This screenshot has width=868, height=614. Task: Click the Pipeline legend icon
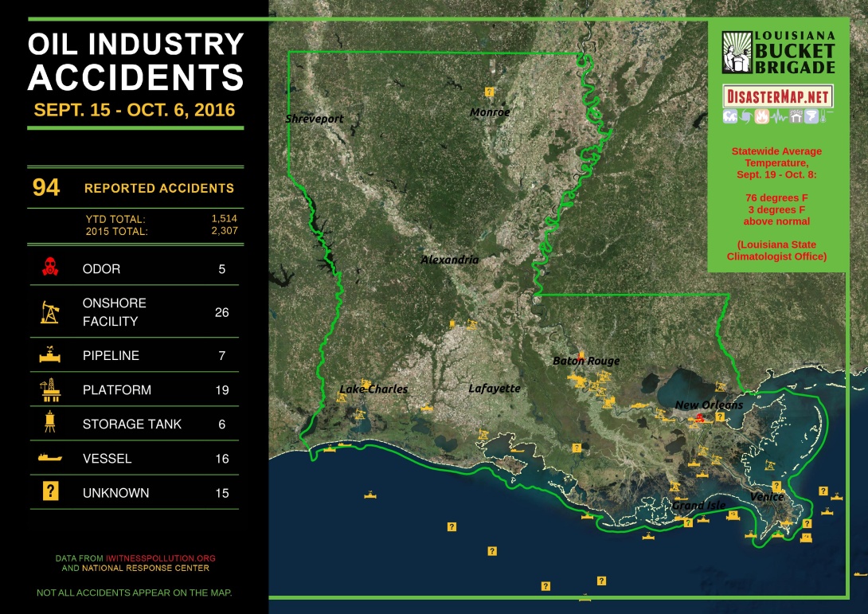(x=49, y=355)
